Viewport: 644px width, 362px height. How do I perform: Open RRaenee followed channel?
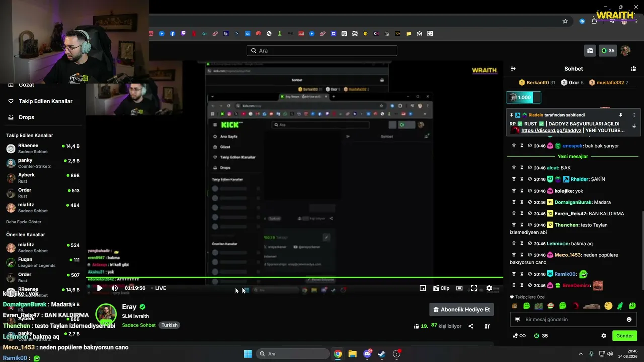click(x=43, y=148)
